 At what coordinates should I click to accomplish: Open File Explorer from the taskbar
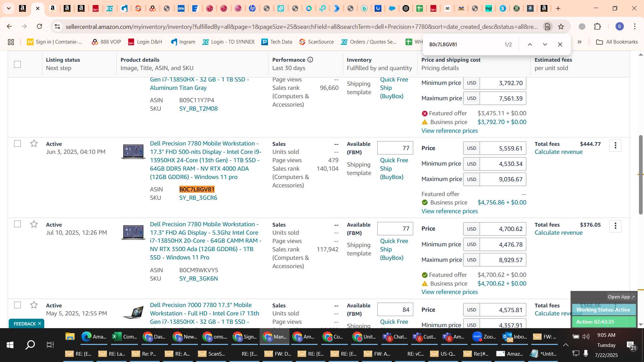[x=70, y=337]
